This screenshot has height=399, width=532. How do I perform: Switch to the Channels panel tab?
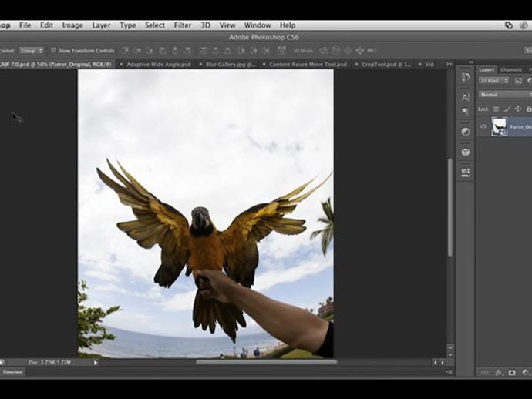click(x=511, y=70)
